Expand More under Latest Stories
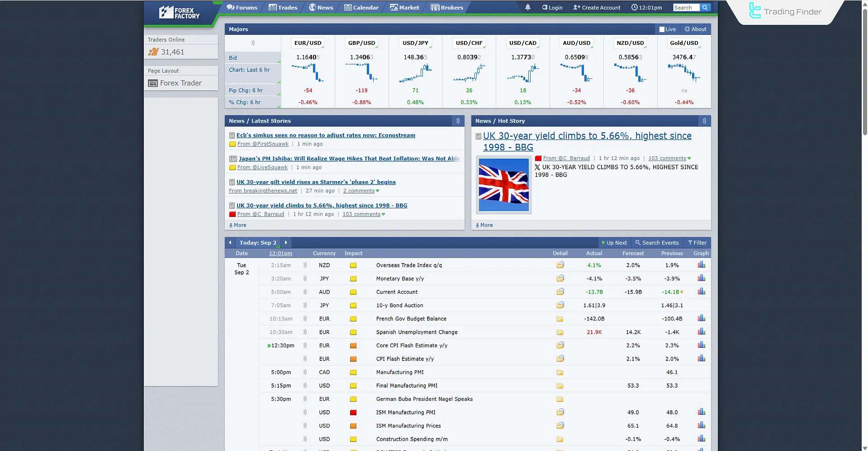 click(237, 225)
